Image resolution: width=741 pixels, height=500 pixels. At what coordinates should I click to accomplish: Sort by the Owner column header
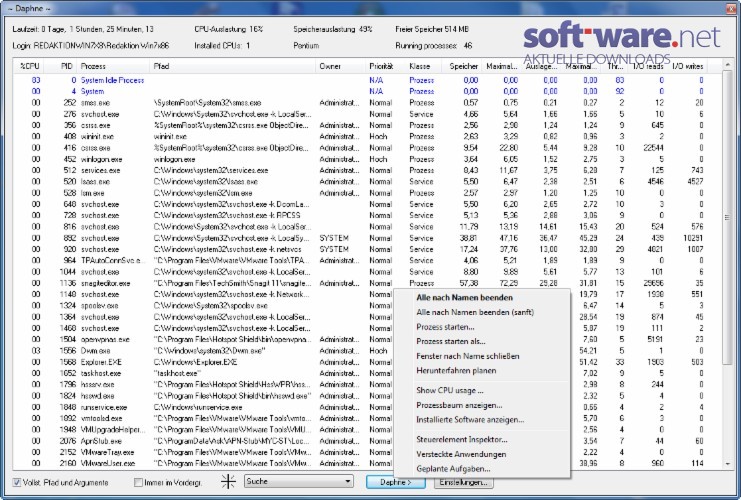click(x=340, y=67)
